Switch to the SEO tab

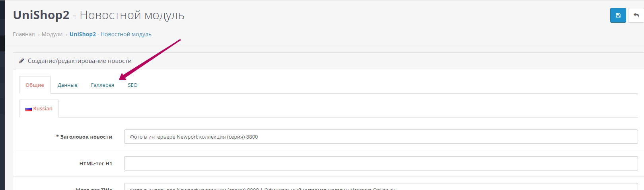[x=132, y=85]
